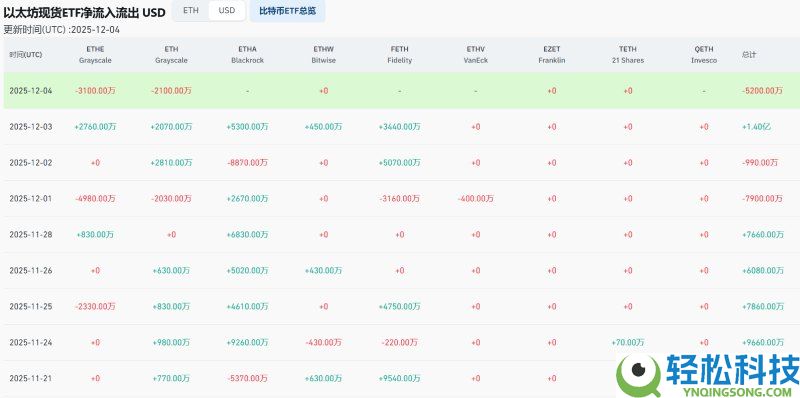Click the ETHA Blackrock column header
800x398 pixels.
pos(247,55)
